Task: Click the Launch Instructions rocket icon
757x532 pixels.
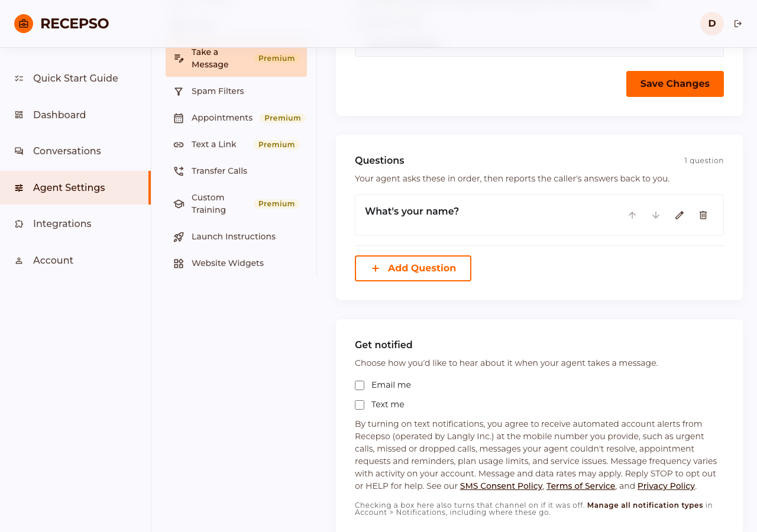Action: [179, 237]
